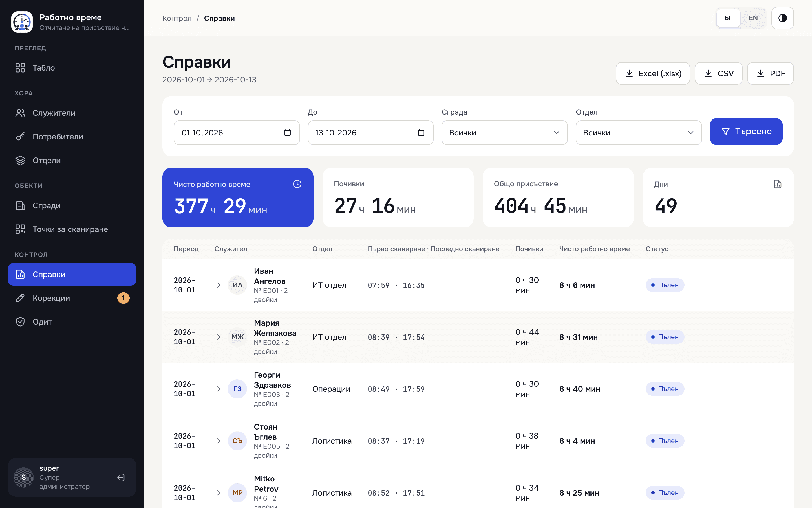
Task: Click the Контрол breadcrumb link
Action: 177,18
